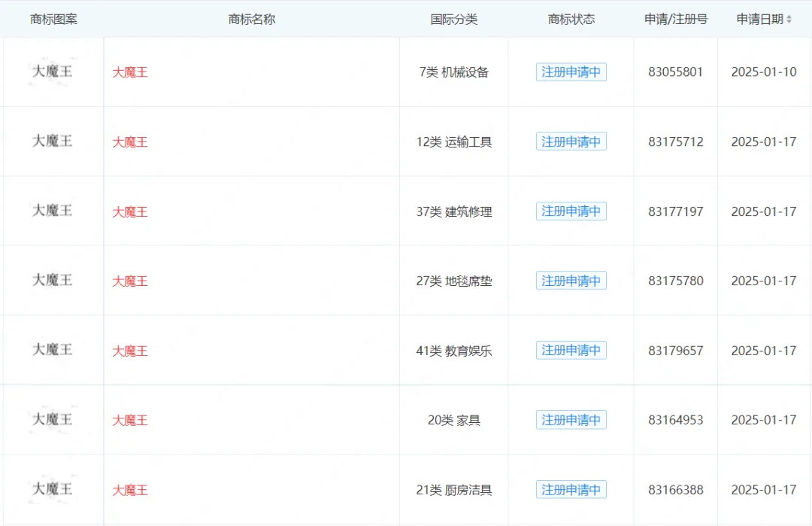Select the 37类 建筑修理 classification cell

[x=453, y=211]
